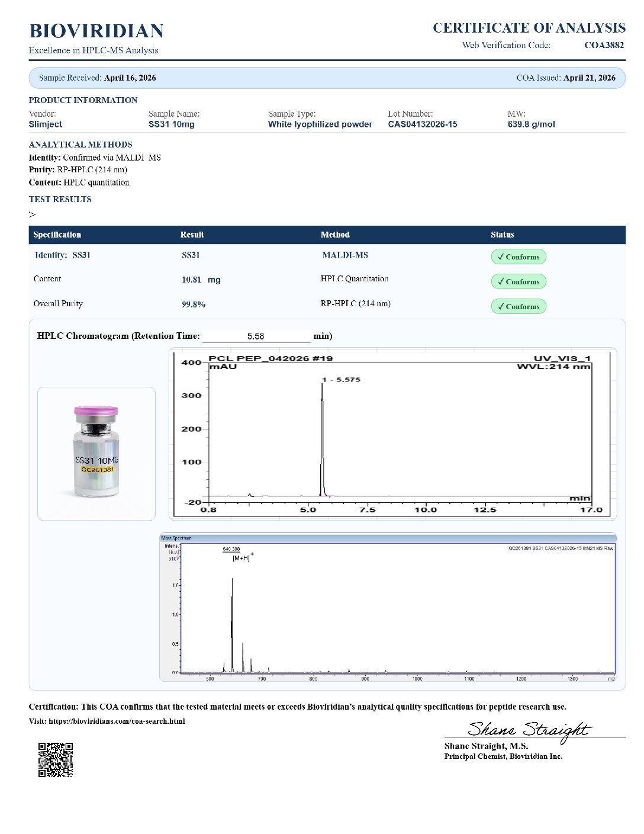Click the Status column header
Screen dimensions: 644x834
(x=502, y=235)
